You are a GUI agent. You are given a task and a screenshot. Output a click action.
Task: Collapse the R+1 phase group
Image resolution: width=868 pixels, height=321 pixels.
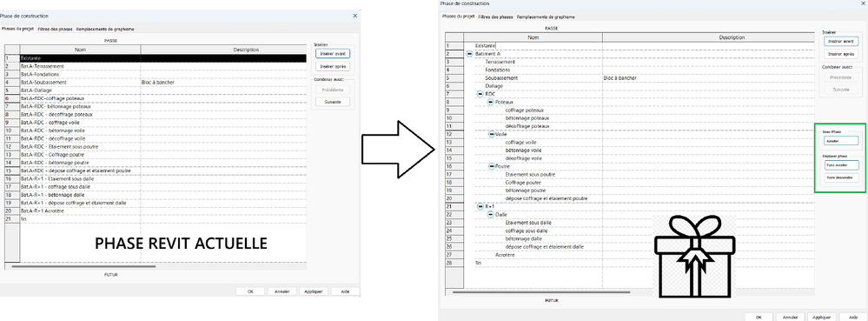(480, 206)
